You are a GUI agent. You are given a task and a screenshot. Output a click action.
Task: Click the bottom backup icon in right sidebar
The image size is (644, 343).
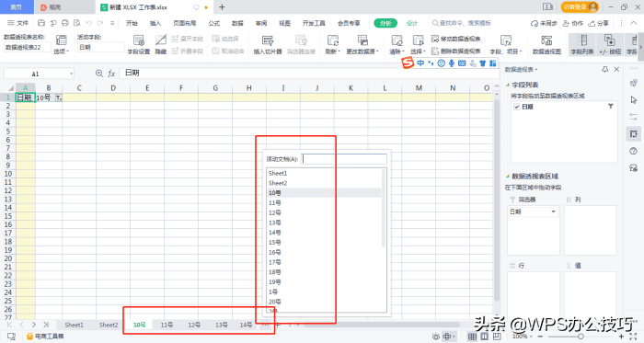[x=633, y=167]
